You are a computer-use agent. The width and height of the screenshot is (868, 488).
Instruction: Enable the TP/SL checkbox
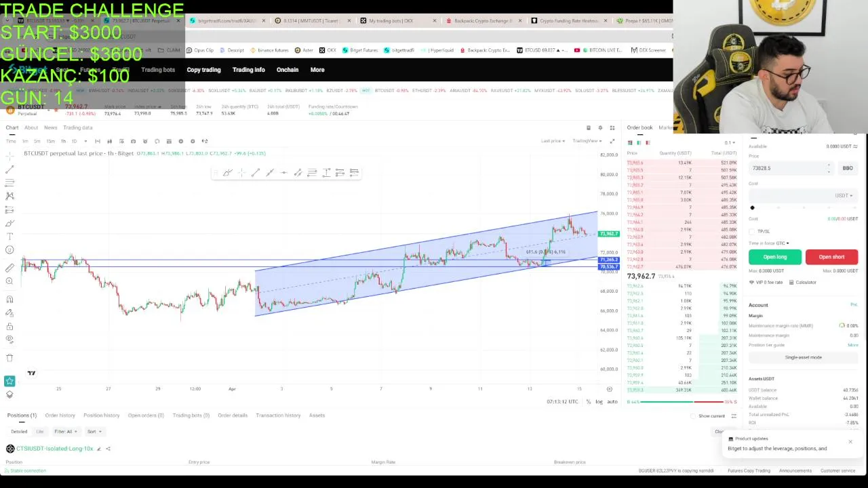752,231
